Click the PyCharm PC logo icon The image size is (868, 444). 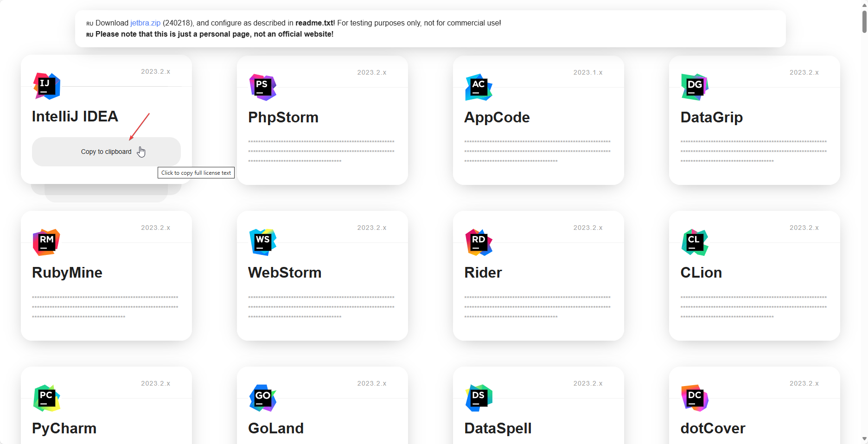click(47, 398)
